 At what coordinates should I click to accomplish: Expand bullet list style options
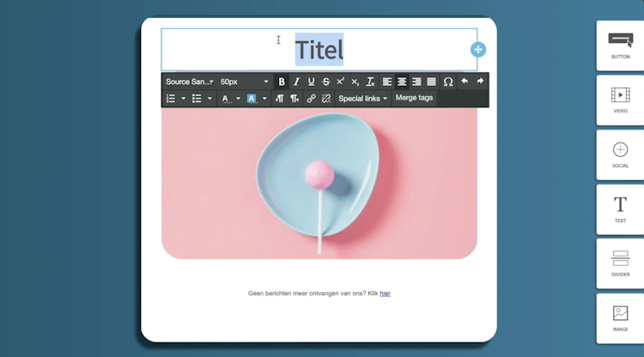[210, 99]
